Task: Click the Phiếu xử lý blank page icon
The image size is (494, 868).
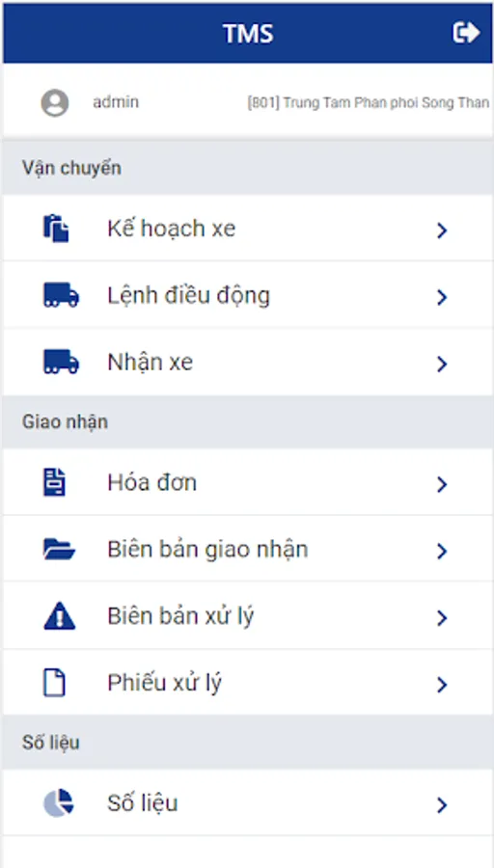Action: coord(54,683)
